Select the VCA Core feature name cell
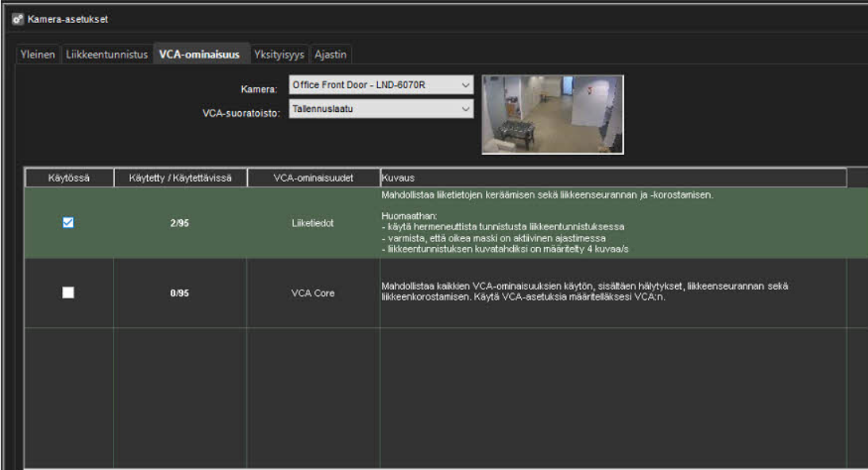Screen dimensions: 868x470 coord(314,293)
